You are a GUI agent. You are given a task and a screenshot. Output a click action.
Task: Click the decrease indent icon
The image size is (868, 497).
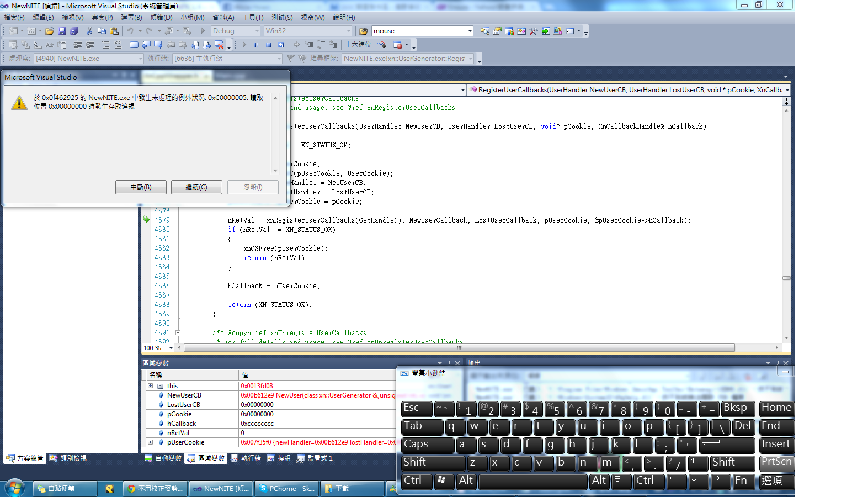click(x=78, y=45)
